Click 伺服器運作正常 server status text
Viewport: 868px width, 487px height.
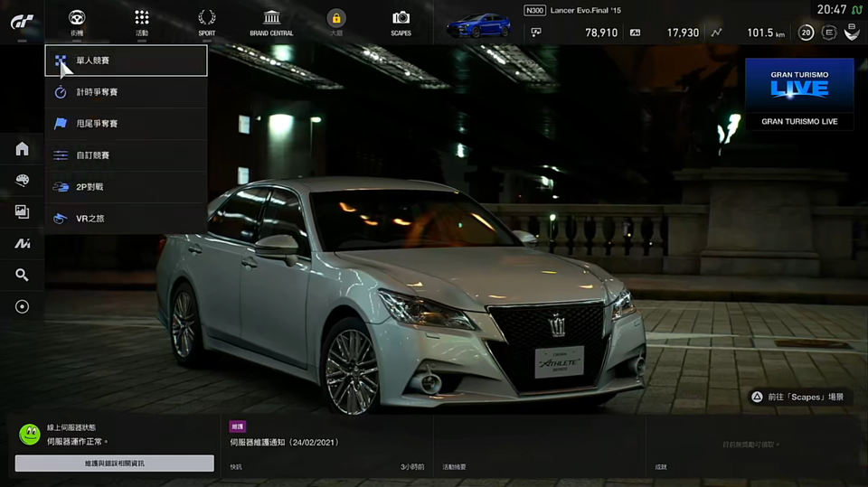[78, 442]
